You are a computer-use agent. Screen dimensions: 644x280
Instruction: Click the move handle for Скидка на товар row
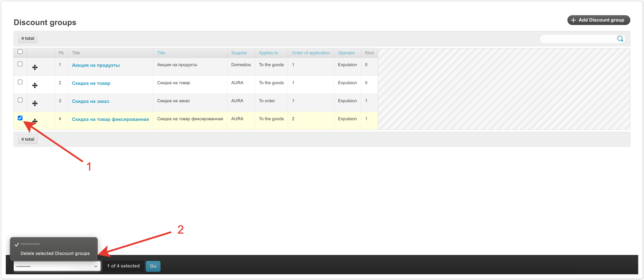[35, 85]
